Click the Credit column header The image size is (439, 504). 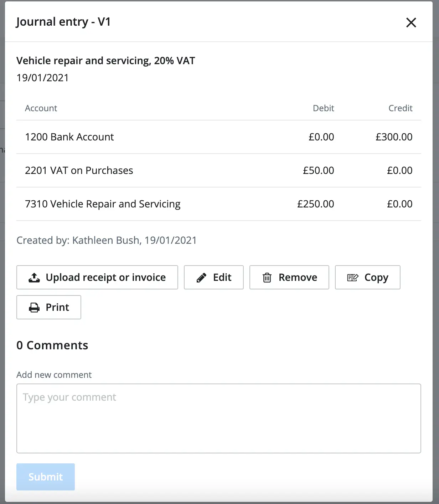(401, 108)
